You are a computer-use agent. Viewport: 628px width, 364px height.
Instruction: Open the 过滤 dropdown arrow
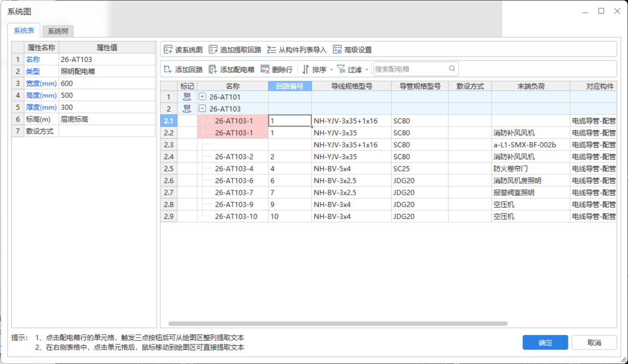[x=367, y=70]
